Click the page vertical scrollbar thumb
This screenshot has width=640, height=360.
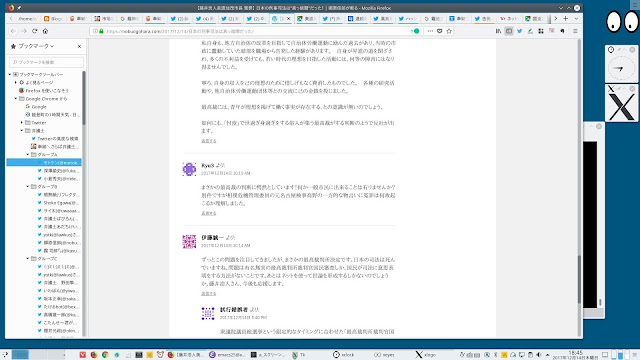579,279
